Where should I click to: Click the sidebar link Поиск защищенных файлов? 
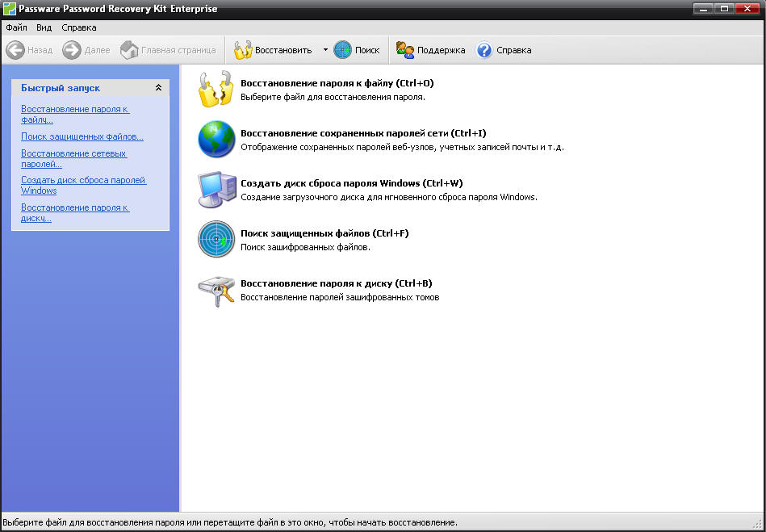point(82,136)
